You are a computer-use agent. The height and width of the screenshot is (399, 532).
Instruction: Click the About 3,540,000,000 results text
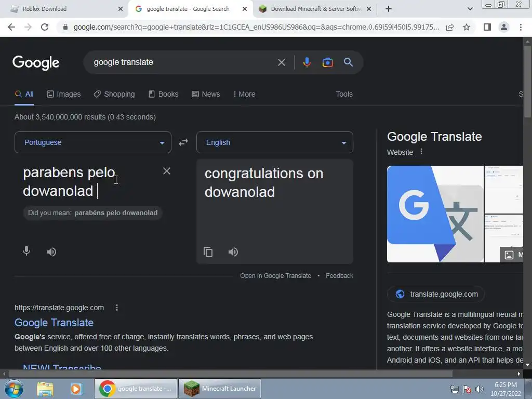tap(85, 117)
